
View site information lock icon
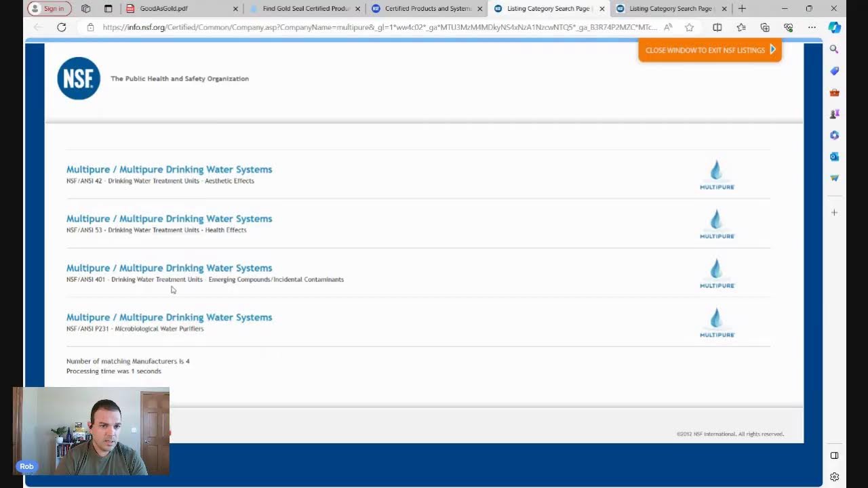point(90,27)
